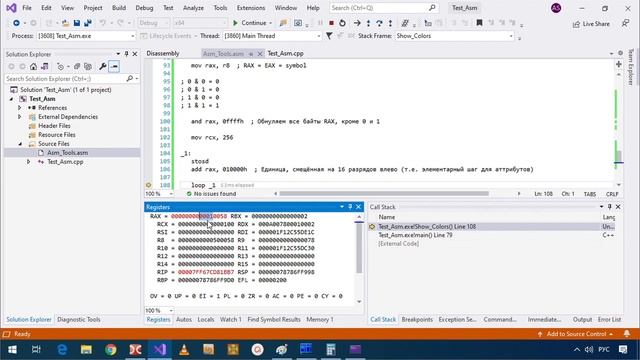Click the Solution Explorer search magnifier icon

point(130,78)
